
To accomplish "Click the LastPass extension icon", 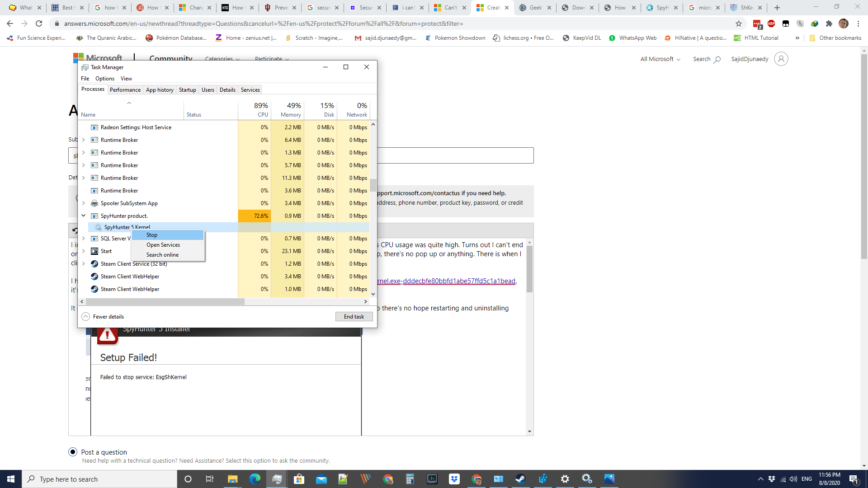I will click(758, 24).
